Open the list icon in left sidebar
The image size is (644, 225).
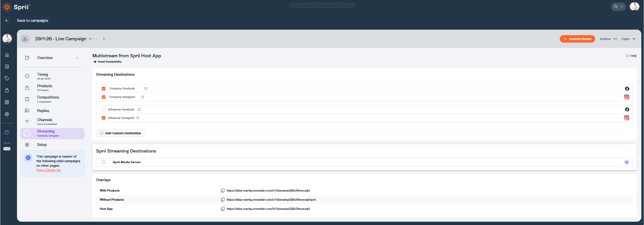[x=7, y=102]
